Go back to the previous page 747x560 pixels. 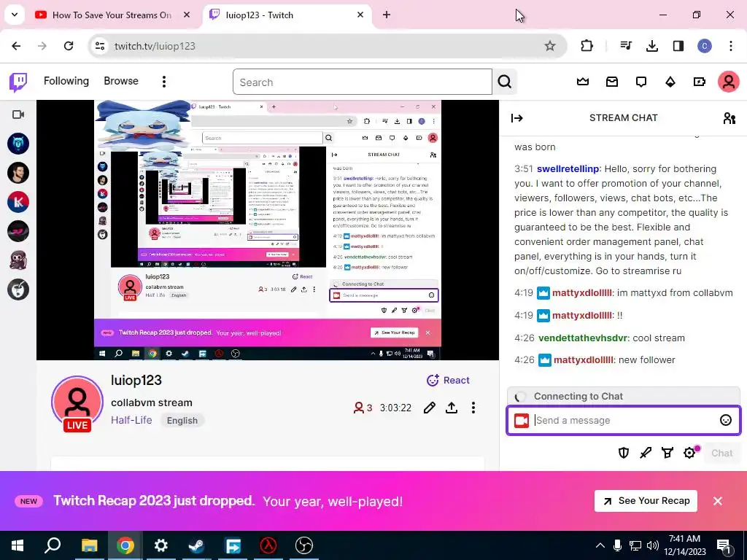pyautogui.click(x=16, y=46)
